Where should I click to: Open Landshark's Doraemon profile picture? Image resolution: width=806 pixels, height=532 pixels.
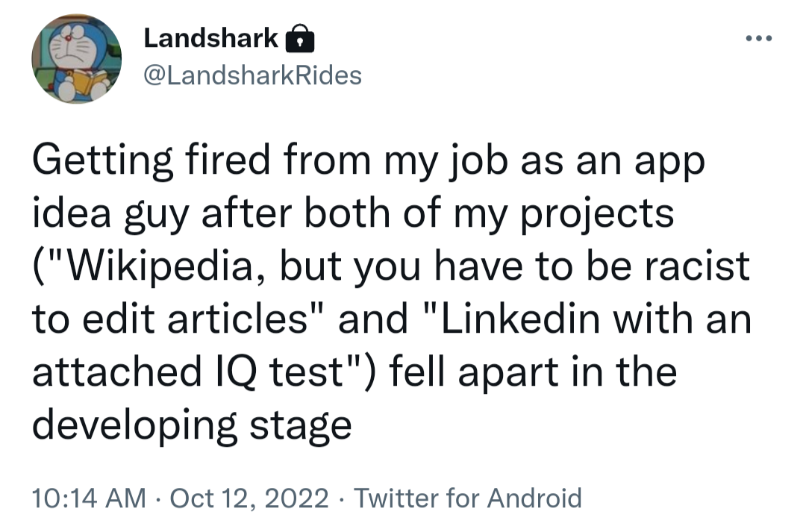(x=76, y=59)
